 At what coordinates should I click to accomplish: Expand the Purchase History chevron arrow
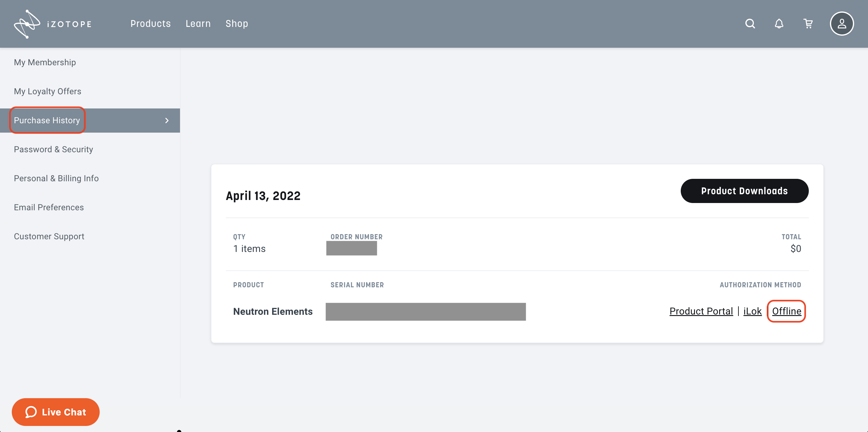(167, 121)
